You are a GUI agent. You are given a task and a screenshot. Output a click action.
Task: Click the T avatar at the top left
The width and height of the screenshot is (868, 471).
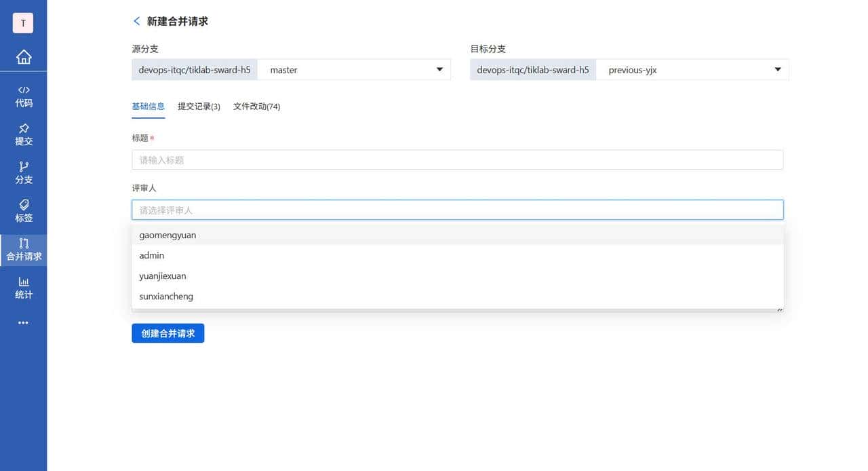22,22
